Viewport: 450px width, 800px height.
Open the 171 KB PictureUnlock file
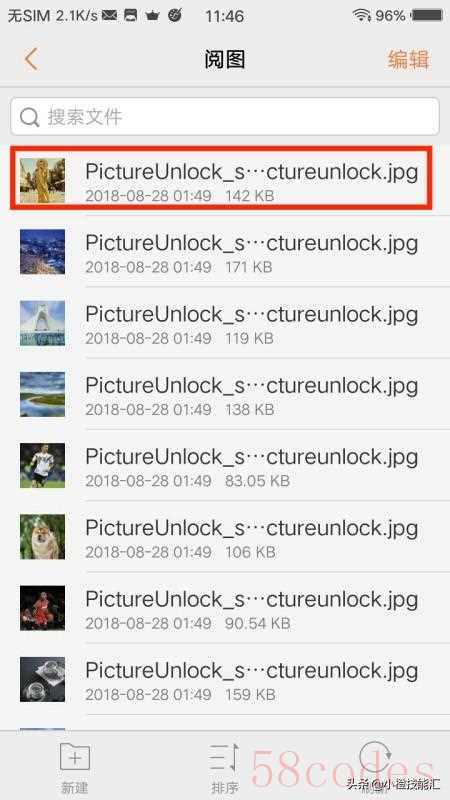225,252
